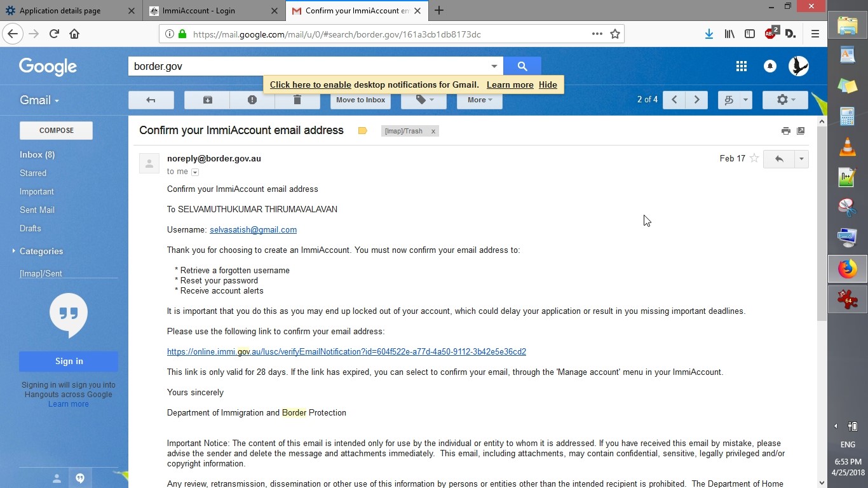This screenshot has height=488, width=868.
Task: Open a new browser tab
Action: (439, 10)
